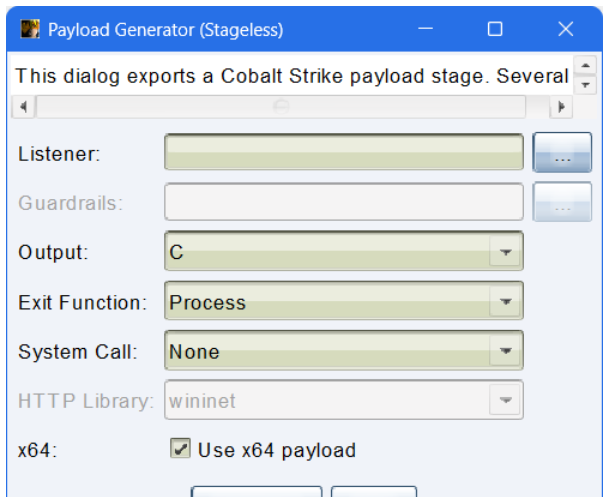The width and height of the screenshot is (608, 497).
Task: Click the horizontal scrollbar track under description
Action: (x=281, y=107)
